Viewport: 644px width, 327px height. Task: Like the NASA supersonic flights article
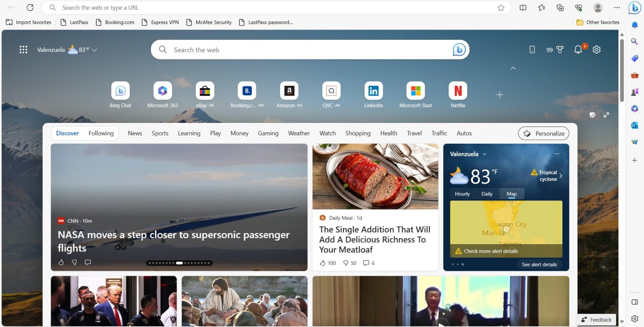(61, 262)
